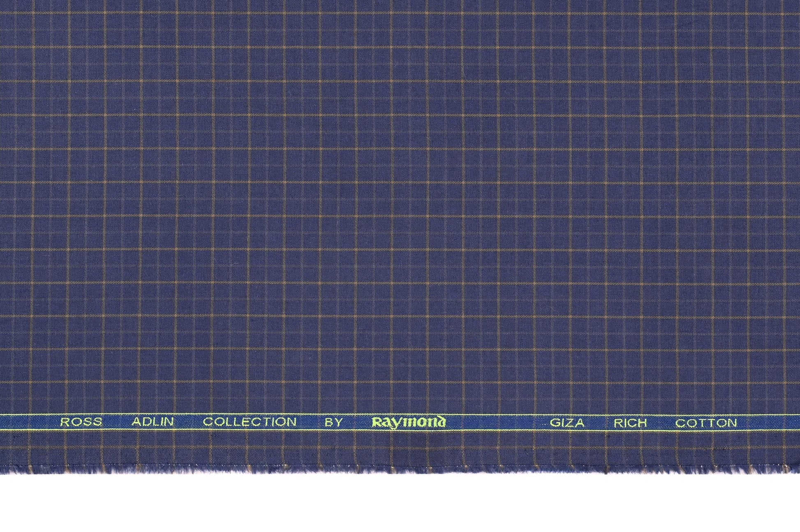Click blue band right of COTTON
This screenshot has height=532, width=800.
tap(769, 423)
